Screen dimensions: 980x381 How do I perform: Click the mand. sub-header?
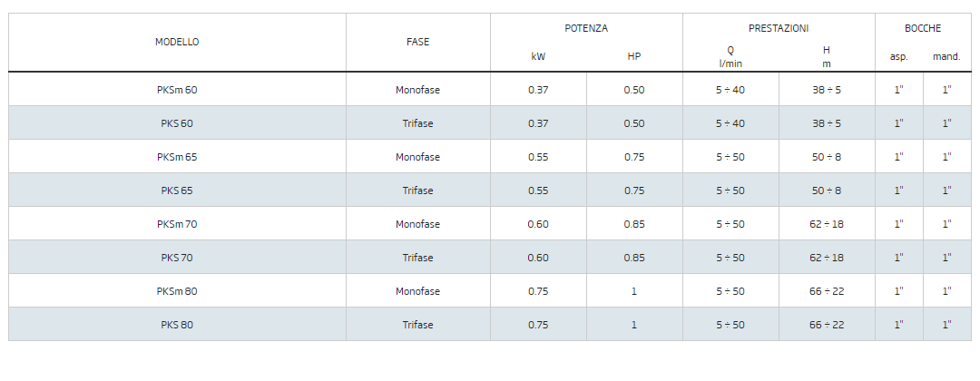[946, 56]
